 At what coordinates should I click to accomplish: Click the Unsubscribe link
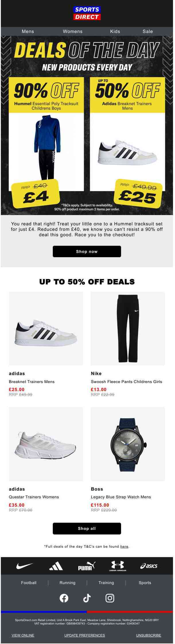pyautogui.click(x=149, y=635)
